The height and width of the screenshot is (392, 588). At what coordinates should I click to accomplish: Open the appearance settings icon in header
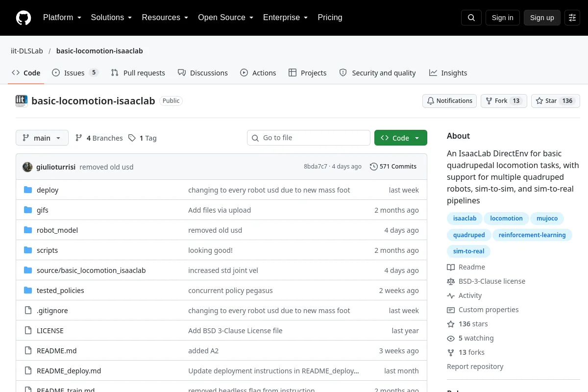click(572, 18)
